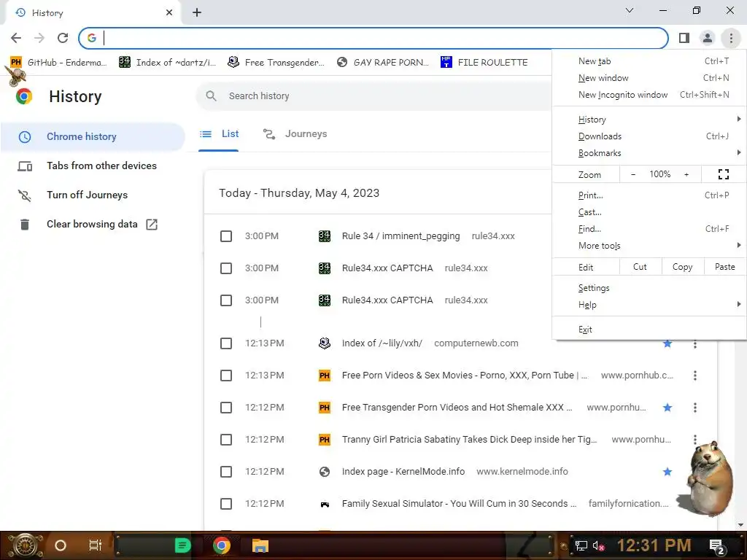The image size is (747, 560).
Task: Open Downloads from the Chrome menu
Action: tap(649, 136)
